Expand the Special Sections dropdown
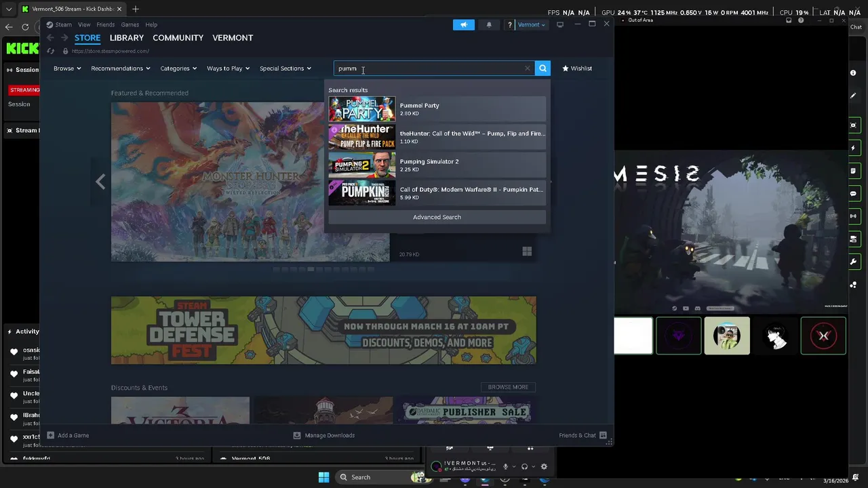This screenshot has height=488, width=868. pos(285,68)
